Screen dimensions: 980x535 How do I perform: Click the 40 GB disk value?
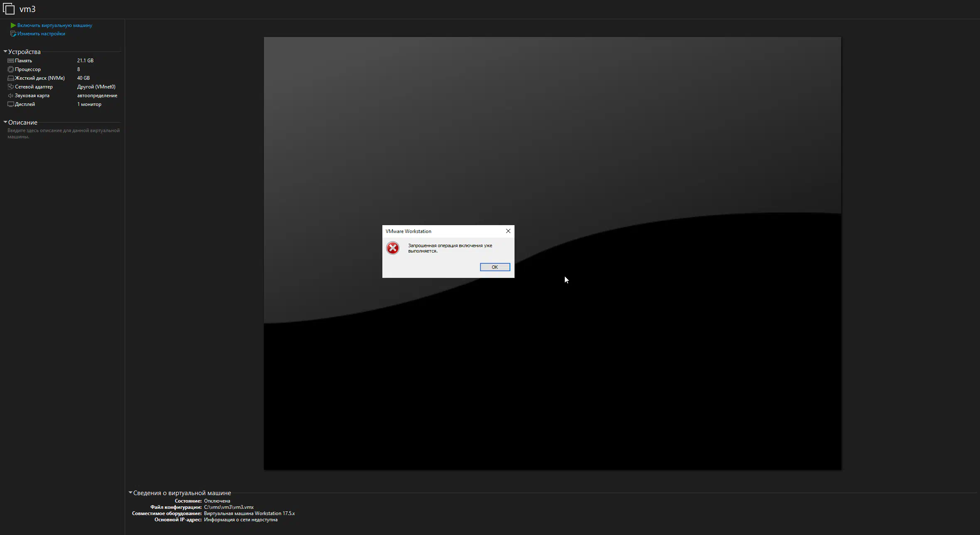coord(84,78)
